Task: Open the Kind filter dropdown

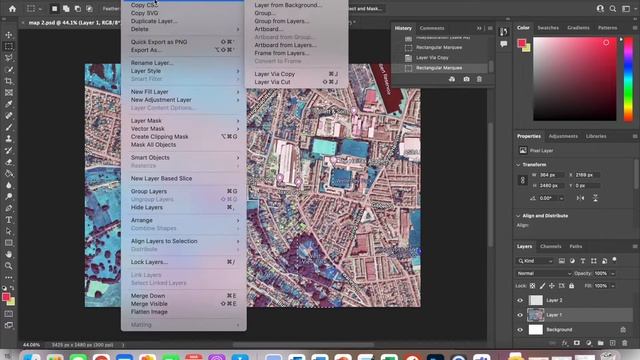Action: point(535,261)
